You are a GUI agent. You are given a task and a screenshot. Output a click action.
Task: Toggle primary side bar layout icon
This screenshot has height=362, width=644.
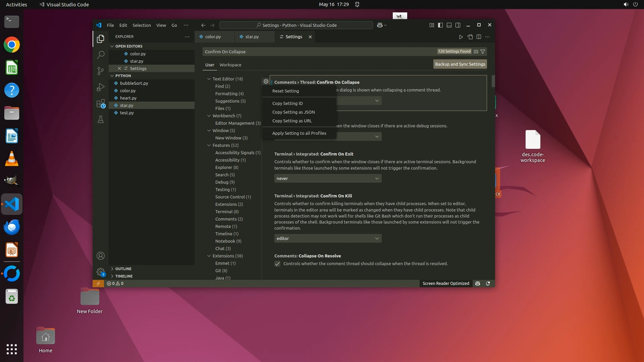coord(440,25)
